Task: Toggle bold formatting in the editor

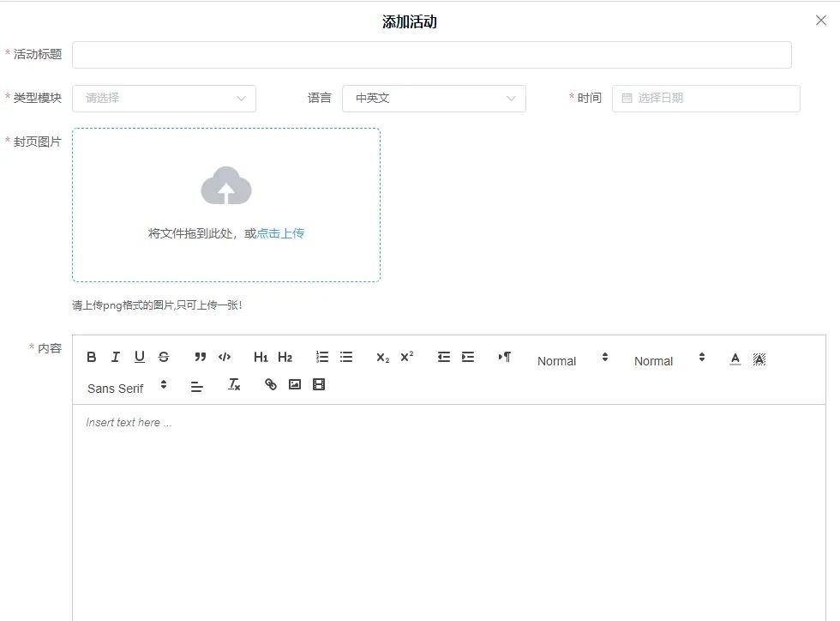Action: 92,357
